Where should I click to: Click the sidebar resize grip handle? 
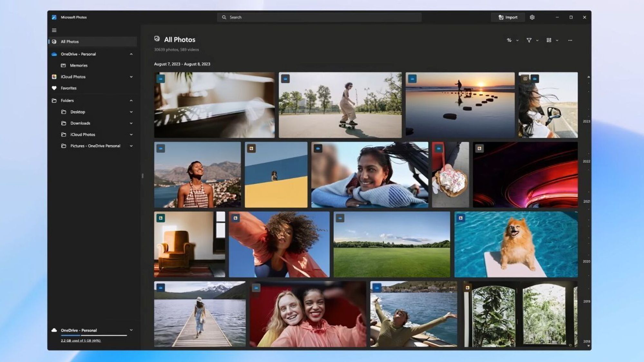coord(142,176)
